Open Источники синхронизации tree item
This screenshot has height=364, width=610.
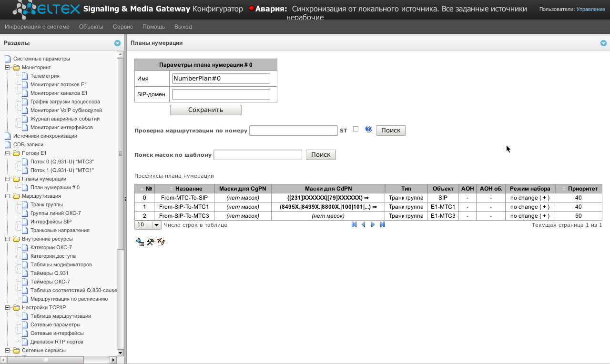pos(45,136)
